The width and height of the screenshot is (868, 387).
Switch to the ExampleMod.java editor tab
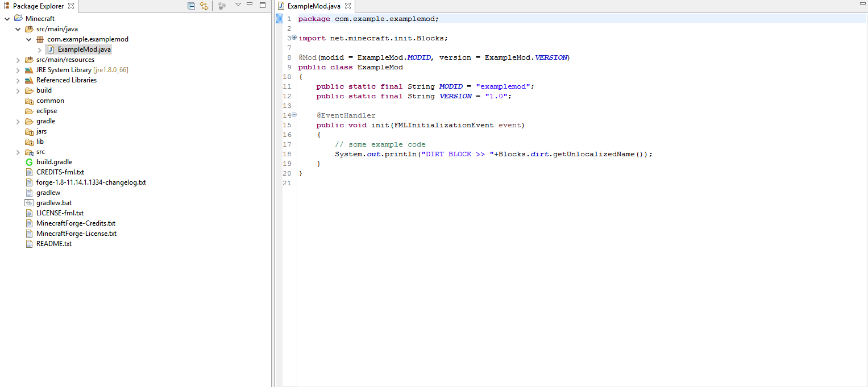[x=314, y=6]
